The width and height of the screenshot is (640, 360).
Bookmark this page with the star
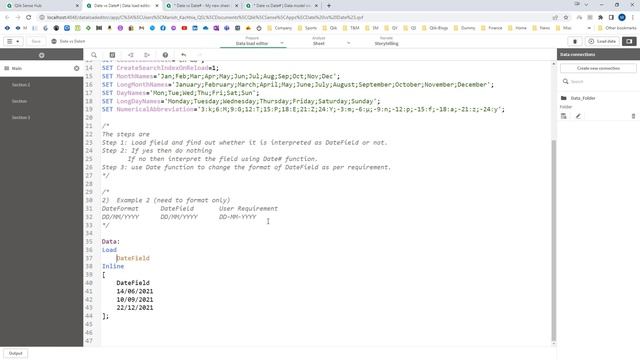pos(566,17)
